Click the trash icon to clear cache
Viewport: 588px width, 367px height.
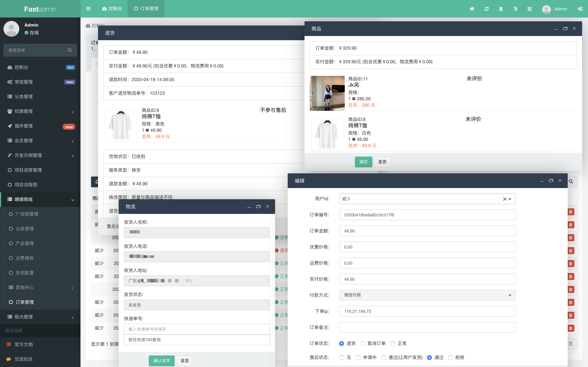click(501, 9)
